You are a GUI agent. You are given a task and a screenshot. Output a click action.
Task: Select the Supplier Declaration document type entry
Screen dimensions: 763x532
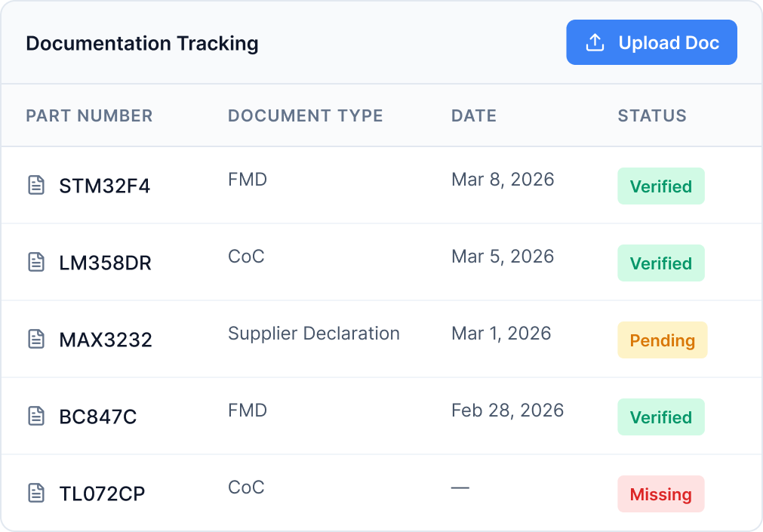[x=314, y=333]
